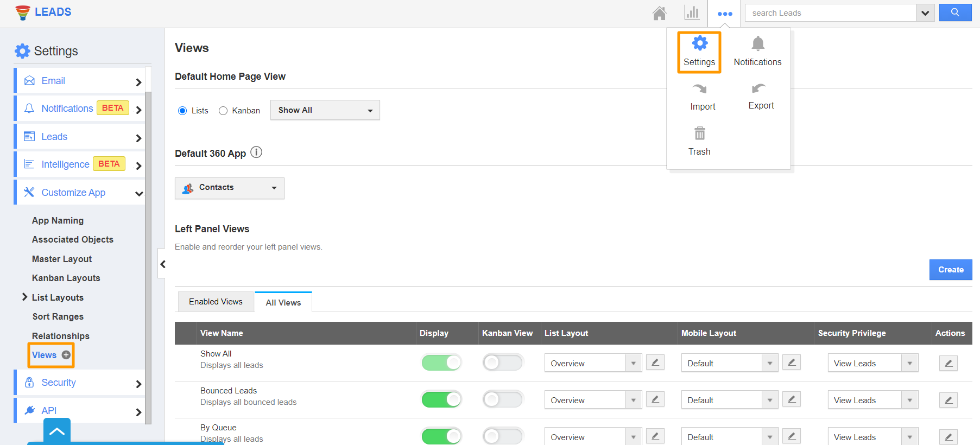The height and width of the screenshot is (445, 980).
Task: Click the plus icon next to Views
Action: pyautogui.click(x=66, y=355)
